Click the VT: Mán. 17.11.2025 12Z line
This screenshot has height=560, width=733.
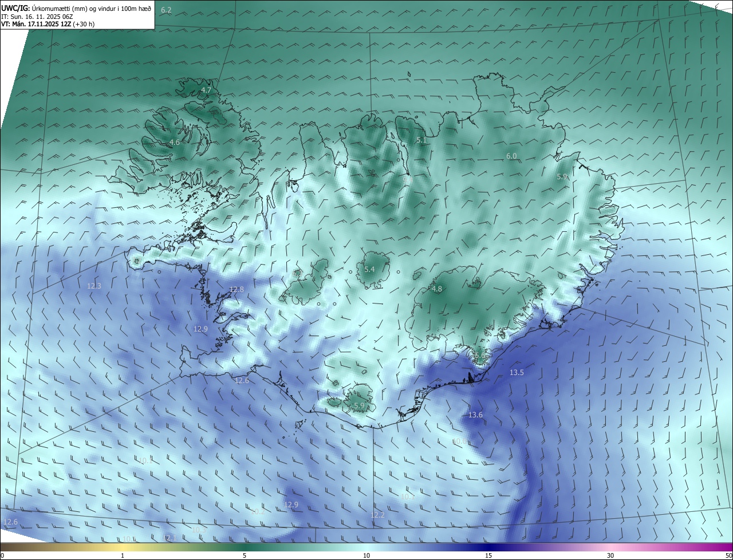[x=48, y=24]
